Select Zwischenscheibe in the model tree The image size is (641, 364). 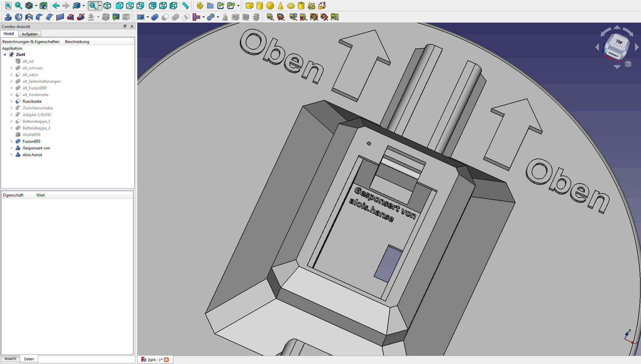click(37, 108)
